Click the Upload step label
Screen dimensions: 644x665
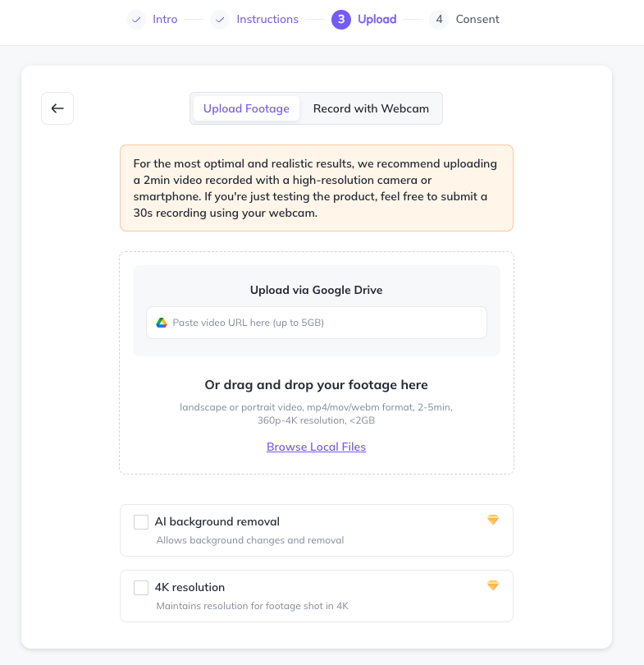point(377,19)
